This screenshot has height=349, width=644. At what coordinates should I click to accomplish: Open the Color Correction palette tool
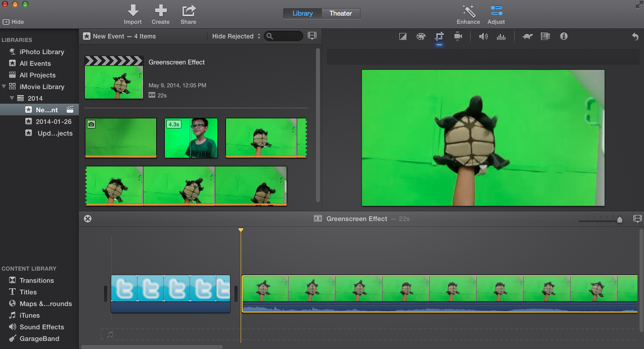pos(421,36)
